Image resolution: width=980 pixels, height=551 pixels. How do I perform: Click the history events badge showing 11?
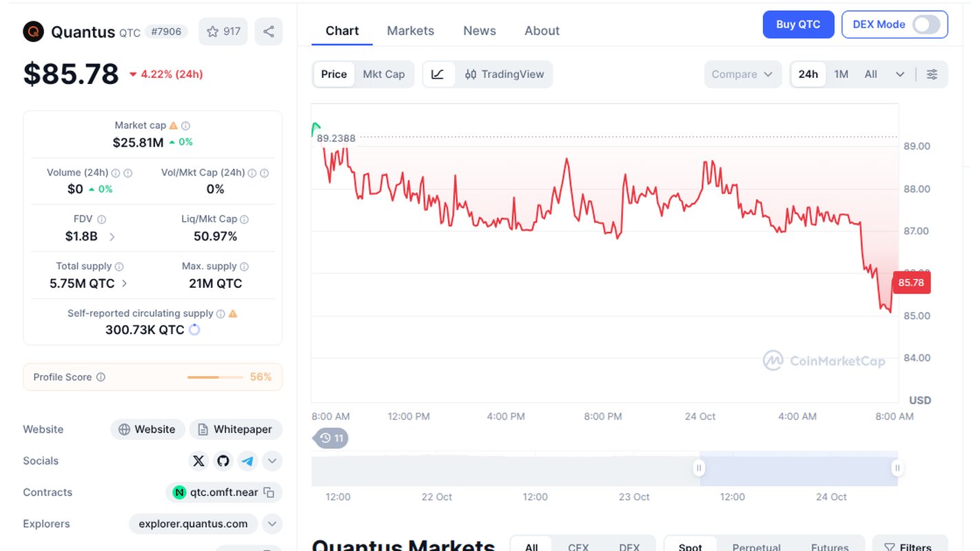(x=331, y=438)
